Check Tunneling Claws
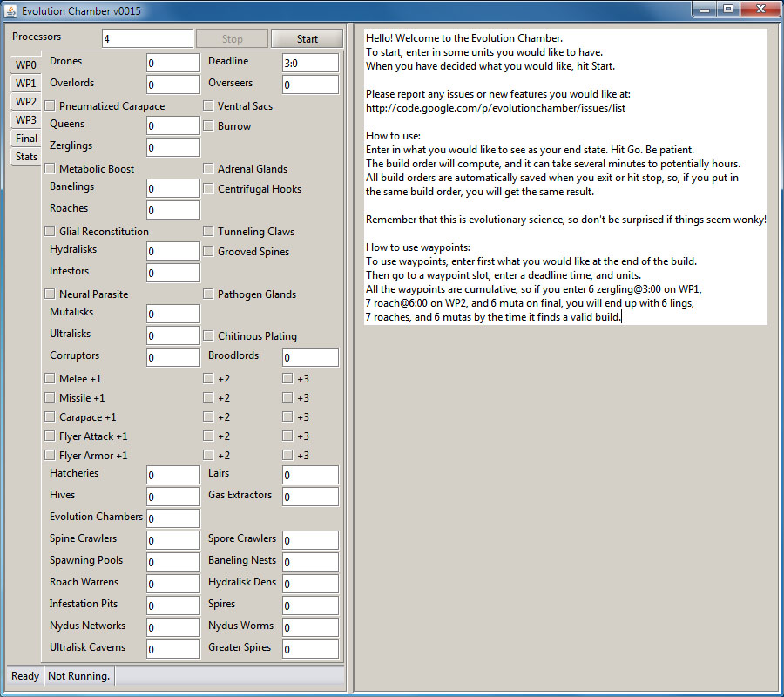This screenshot has height=697, width=784. (x=208, y=231)
